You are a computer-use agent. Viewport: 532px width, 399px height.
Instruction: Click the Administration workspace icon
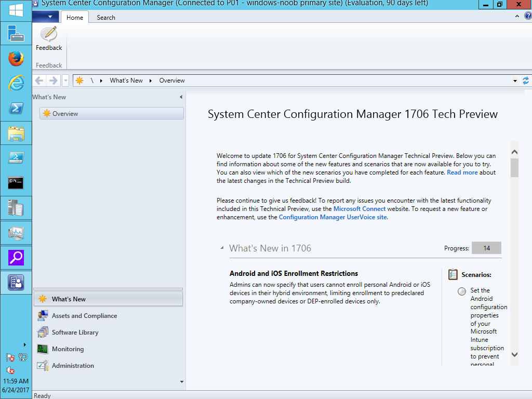point(43,365)
